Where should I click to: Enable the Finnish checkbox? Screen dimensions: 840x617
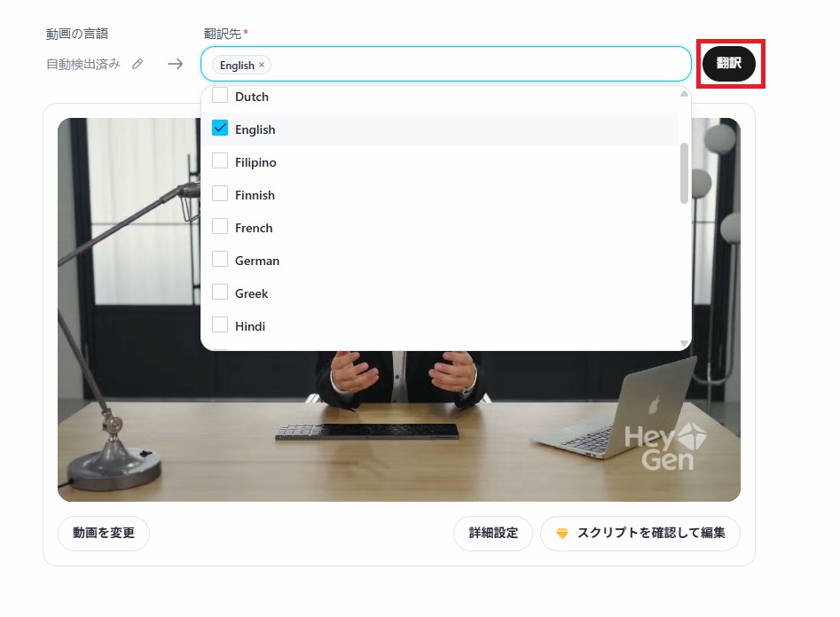(x=220, y=194)
